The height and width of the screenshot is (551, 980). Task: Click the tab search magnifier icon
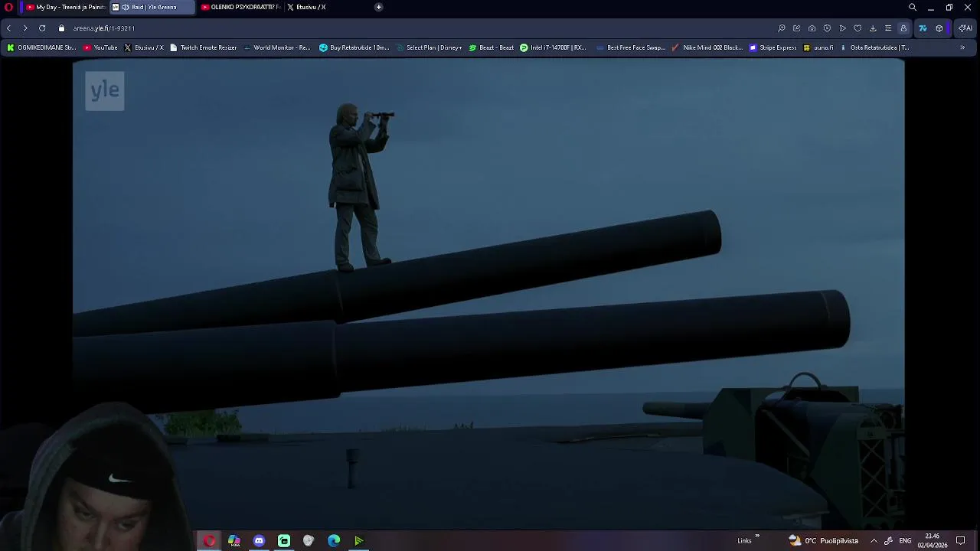913,7
